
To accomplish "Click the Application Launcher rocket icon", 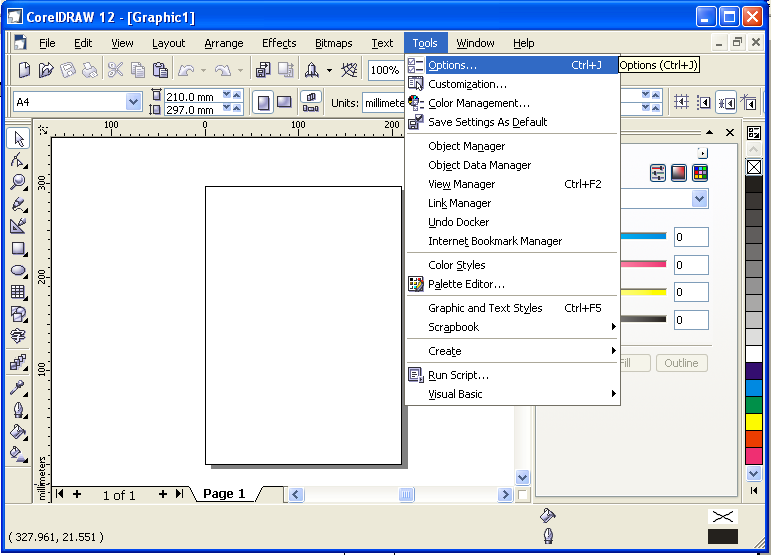I will pos(311,70).
